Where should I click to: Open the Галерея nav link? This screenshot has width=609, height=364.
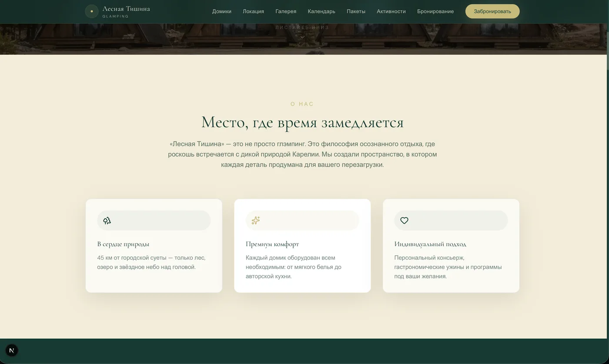click(286, 11)
